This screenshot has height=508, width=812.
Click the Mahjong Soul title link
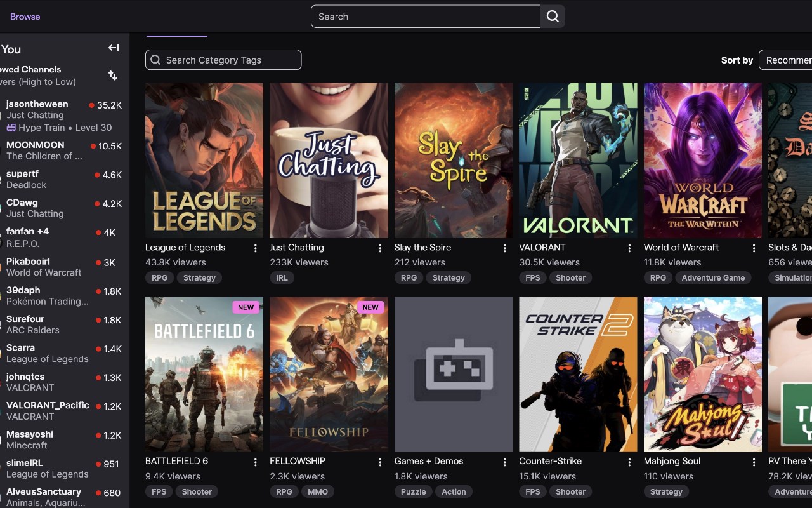[x=672, y=461]
